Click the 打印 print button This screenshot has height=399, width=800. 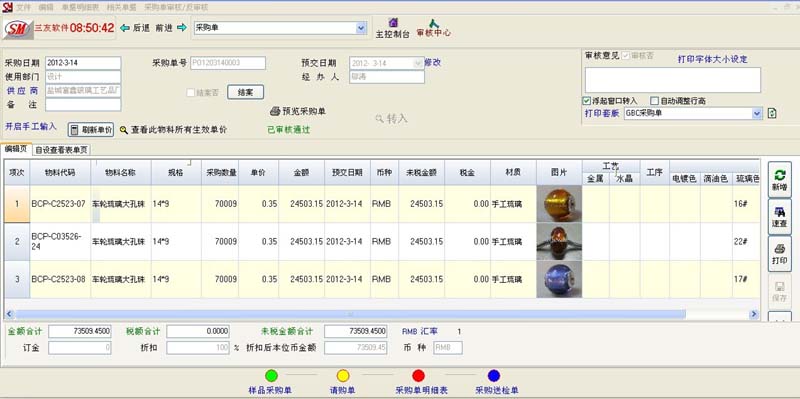pyautogui.click(x=780, y=254)
